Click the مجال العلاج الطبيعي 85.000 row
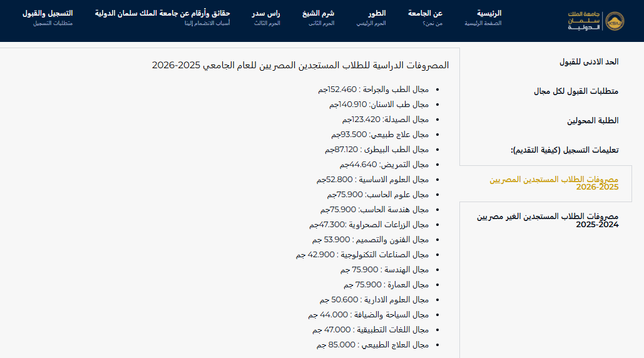Image resolution: width=644 pixels, height=358 pixels. pyautogui.click(x=372, y=345)
